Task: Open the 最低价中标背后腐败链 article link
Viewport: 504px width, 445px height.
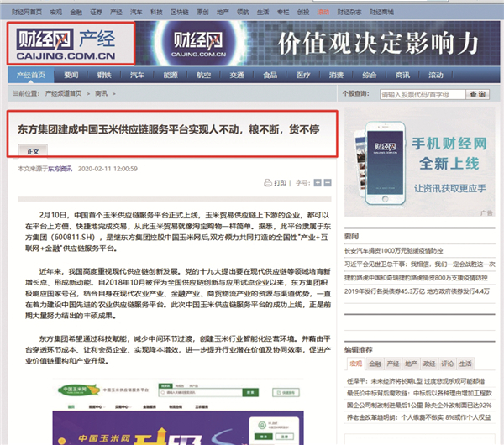Action: 419,393
